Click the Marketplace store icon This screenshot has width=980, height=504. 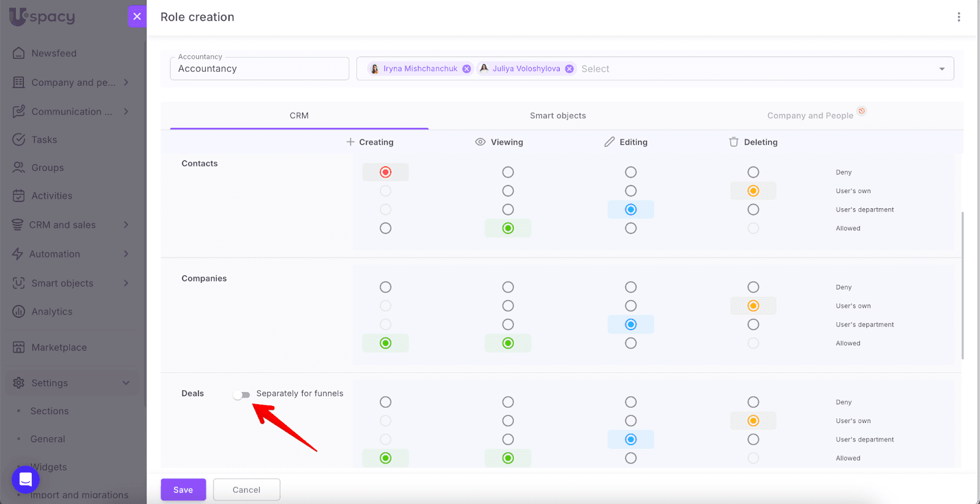(x=19, y=347)
